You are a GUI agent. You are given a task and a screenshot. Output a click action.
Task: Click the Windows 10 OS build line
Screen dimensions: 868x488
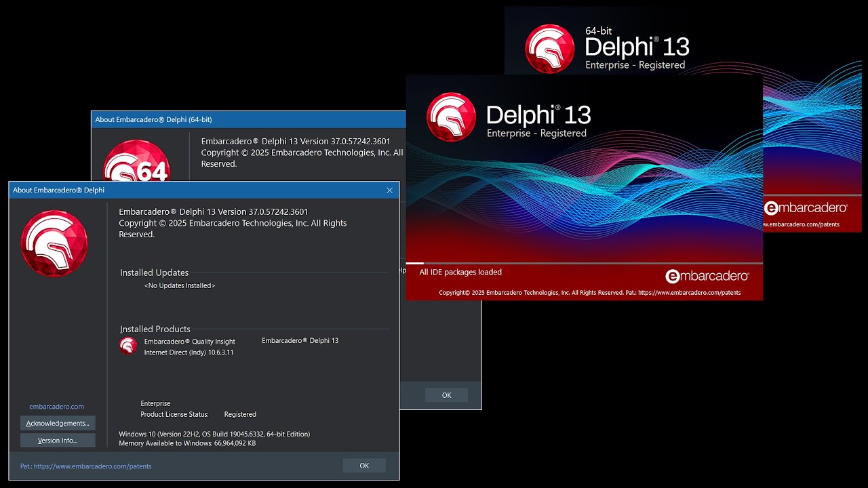tap(214, 434)
